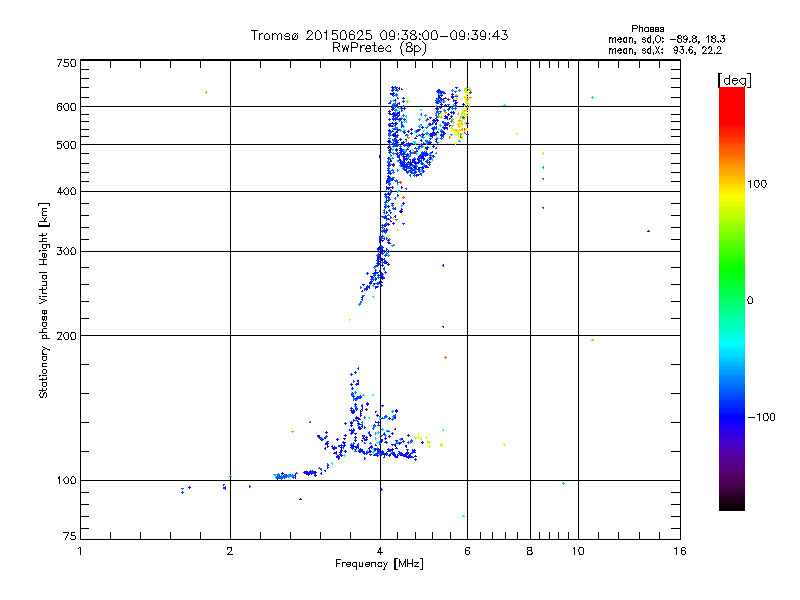Viewport: 800px width, 600px height.
Task: Click the y-axis tick label "200"
Action: (x=66, y=336)
